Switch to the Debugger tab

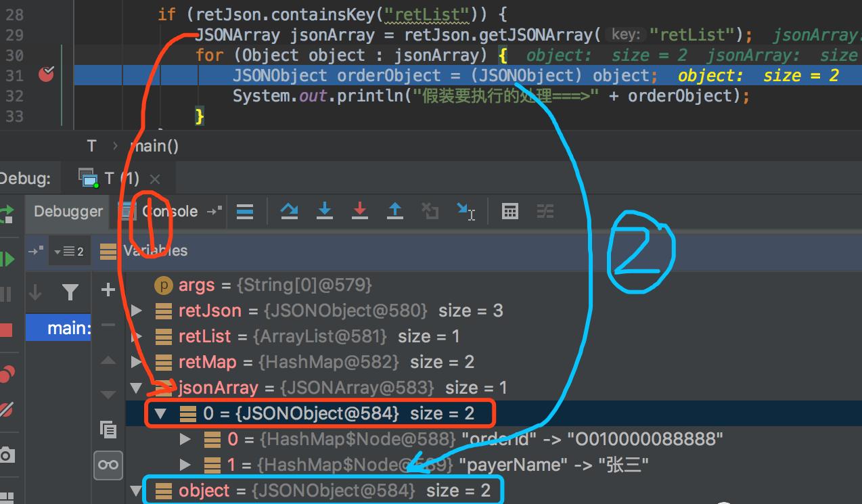point(68,211)
